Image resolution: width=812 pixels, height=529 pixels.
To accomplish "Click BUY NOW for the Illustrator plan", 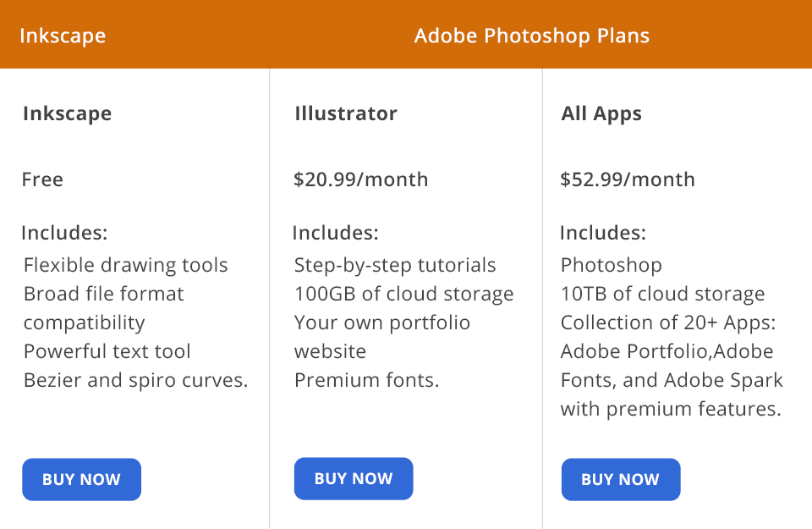I will 354,478.
